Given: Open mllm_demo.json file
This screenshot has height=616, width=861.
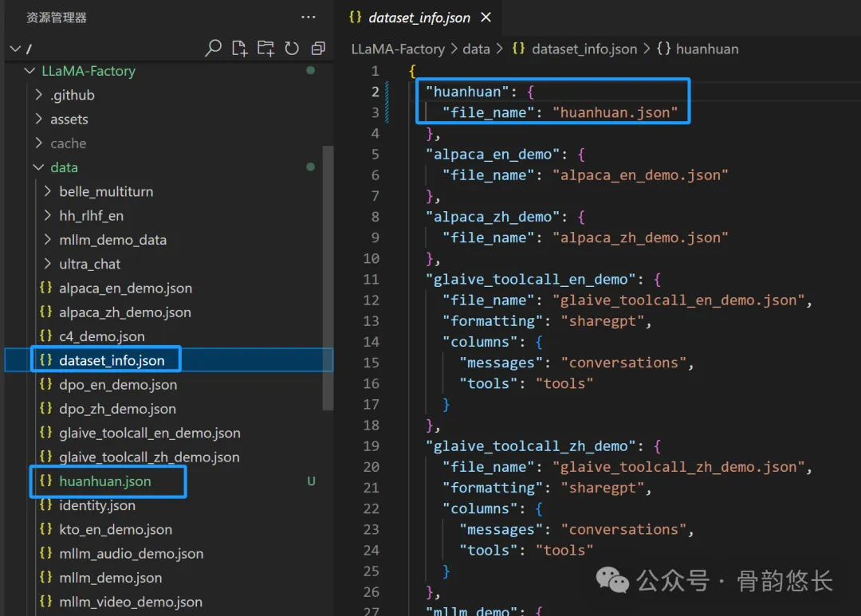Looking at the screenshot, I should [110, 578].
